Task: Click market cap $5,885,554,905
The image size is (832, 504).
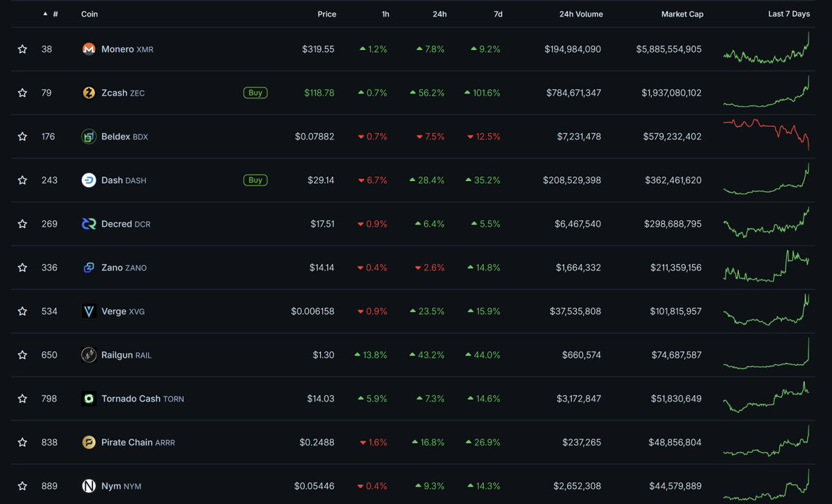Action: pyautogui.click(x=669, y=49)
